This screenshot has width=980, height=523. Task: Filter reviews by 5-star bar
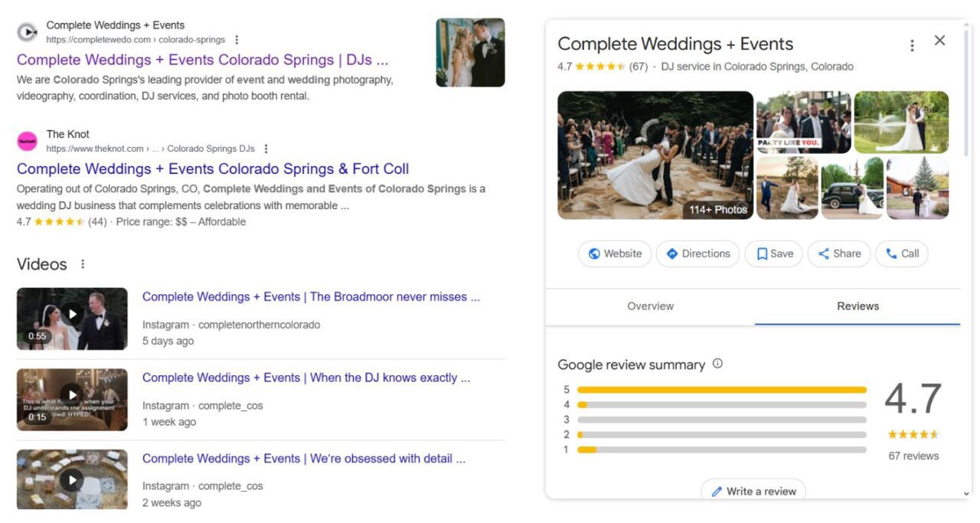tap(722, 390)
